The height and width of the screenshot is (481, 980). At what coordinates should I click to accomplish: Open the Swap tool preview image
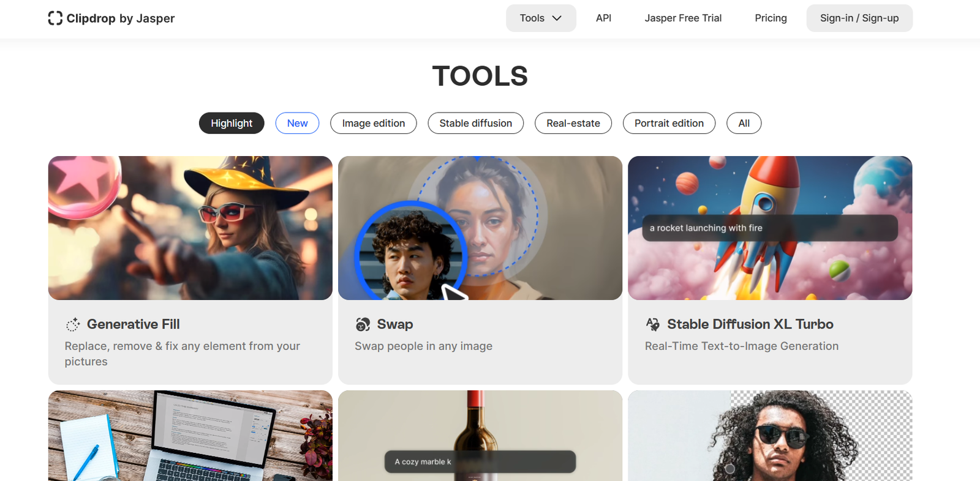coord(480,228)
